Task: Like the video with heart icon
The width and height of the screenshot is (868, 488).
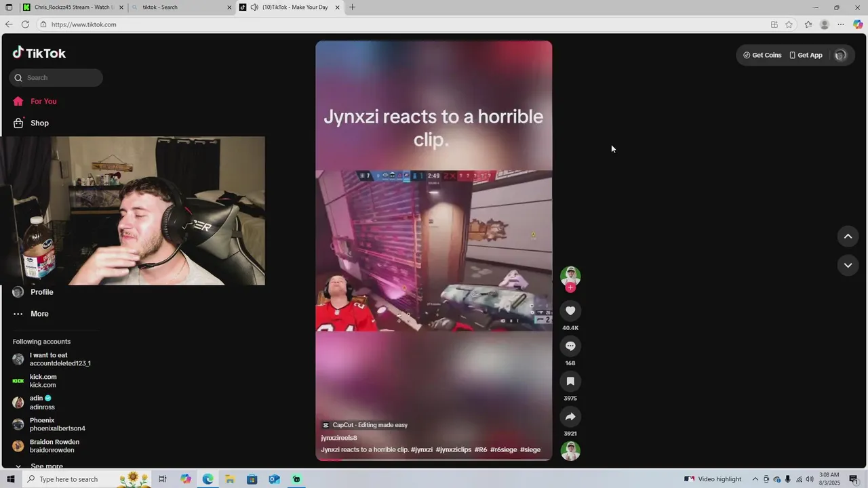Action: [570, 310]
